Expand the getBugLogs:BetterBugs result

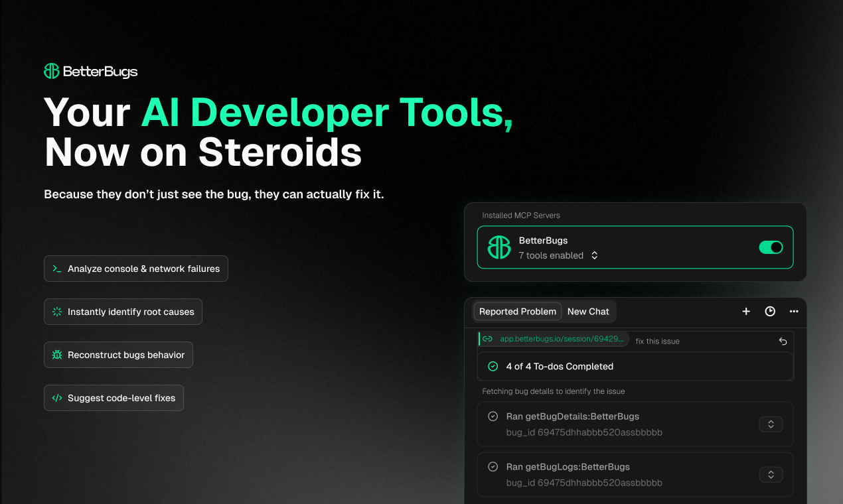771,474
